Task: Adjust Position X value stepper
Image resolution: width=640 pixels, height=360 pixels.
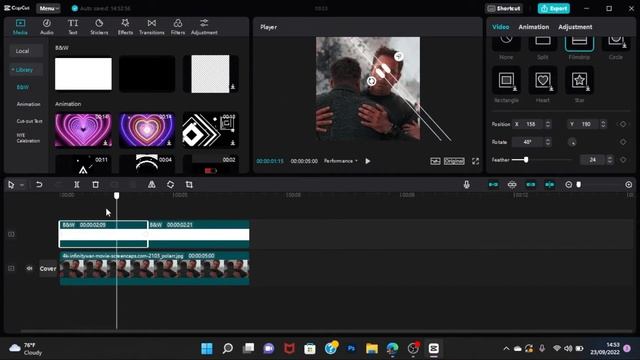Action: coord(548,124)
